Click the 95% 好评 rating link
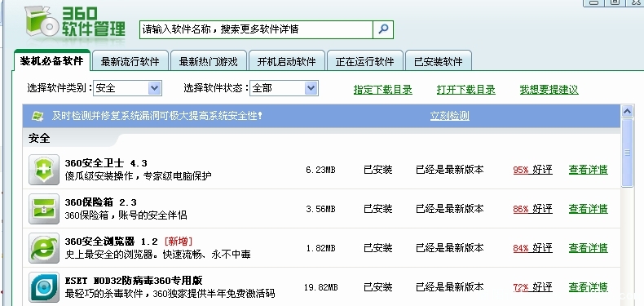Screen dimensions: 644x306 [x=532, y=170]
